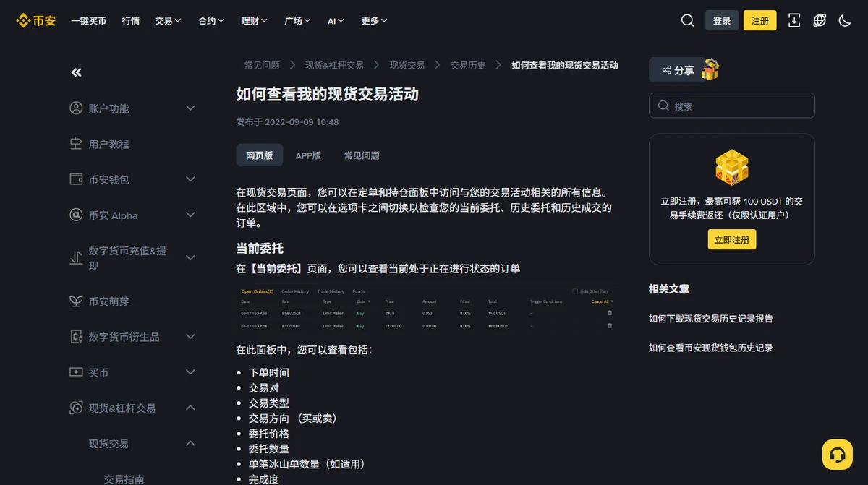Viewport: 868px width, 485px height.
Task: Click the 注册 button in header
Action: (760, 20)
